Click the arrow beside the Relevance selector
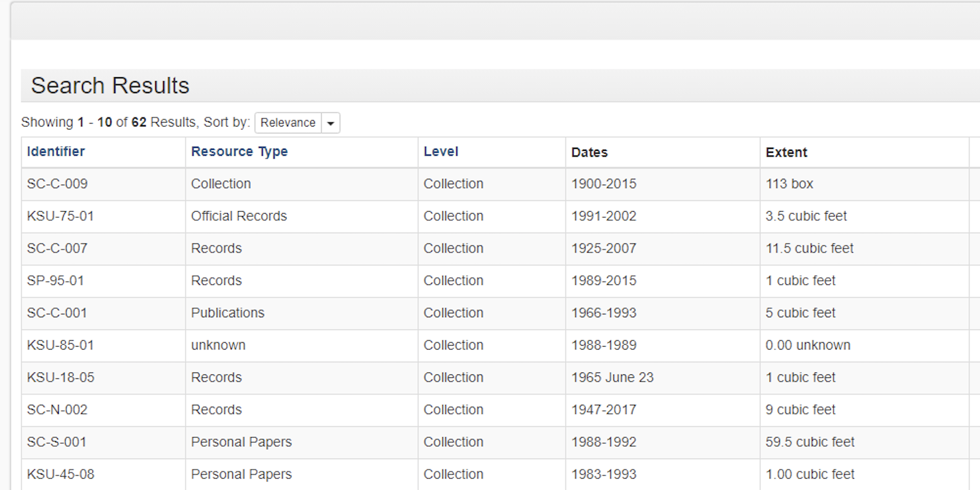Image resolution: width=980 pixels, height=490 pixels. coord(330,122)
